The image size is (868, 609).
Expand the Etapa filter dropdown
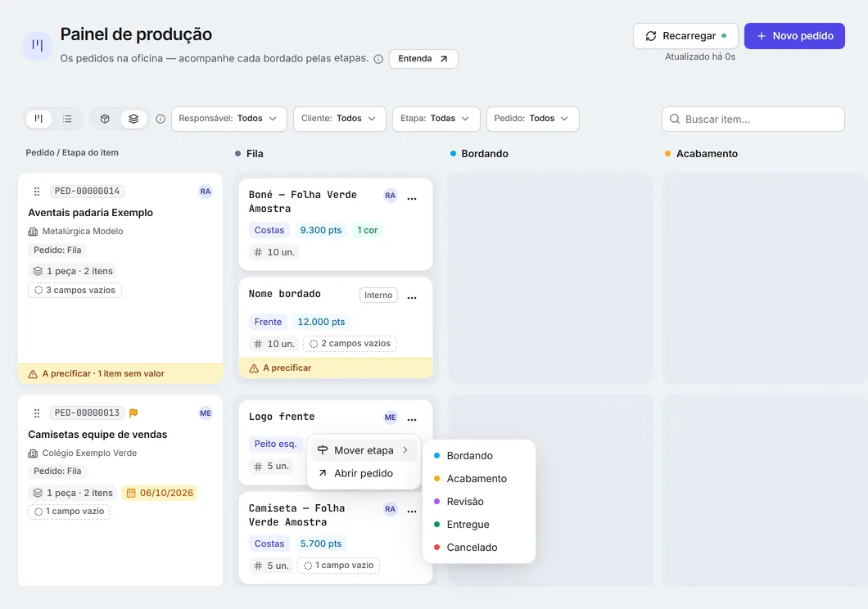pos(436,119)
